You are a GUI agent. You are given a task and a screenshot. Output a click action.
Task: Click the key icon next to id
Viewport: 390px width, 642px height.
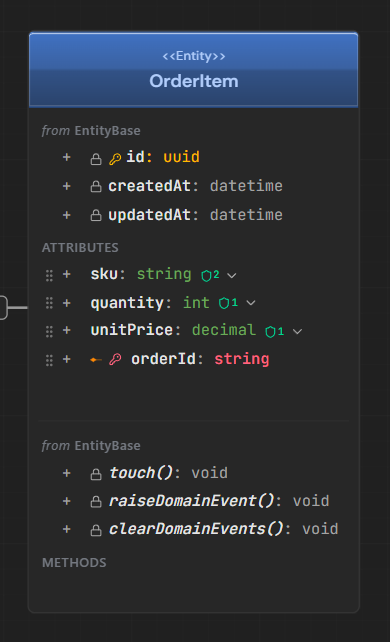point(115,159)
